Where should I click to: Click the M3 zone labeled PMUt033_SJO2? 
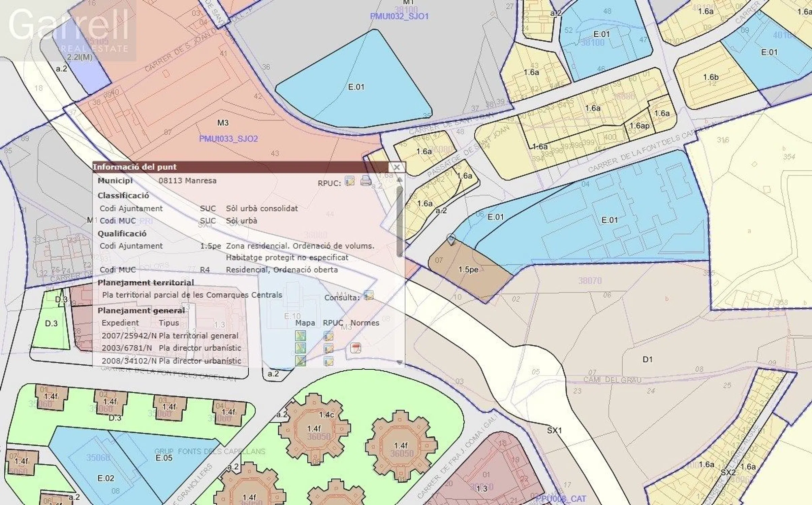(223, 123)
